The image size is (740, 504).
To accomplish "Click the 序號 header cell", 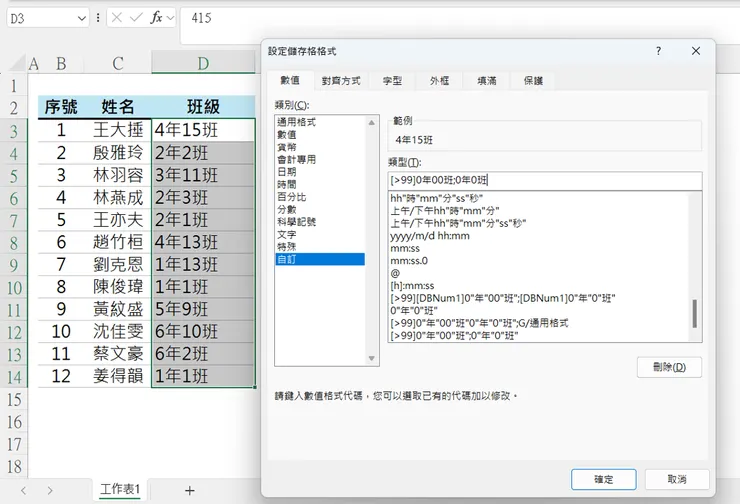I will point(61,107).
